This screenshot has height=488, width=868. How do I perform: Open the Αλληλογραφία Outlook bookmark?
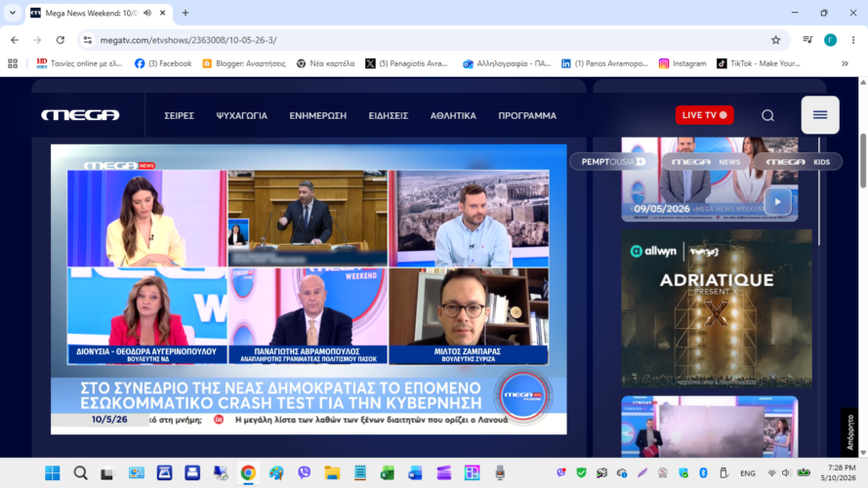pyautogui.click(x=507, y=63)
